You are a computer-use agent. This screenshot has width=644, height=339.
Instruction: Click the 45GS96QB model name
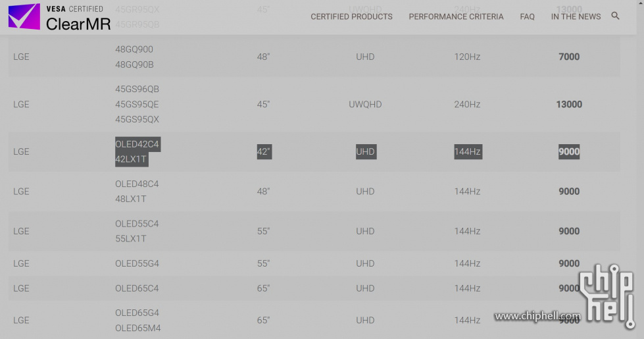tap(137, 89)
